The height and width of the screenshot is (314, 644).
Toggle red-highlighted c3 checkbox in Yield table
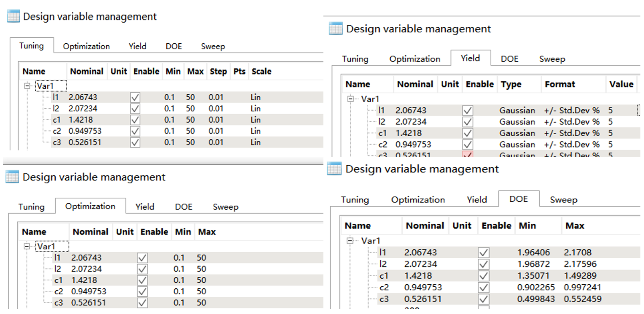(467, 154)
